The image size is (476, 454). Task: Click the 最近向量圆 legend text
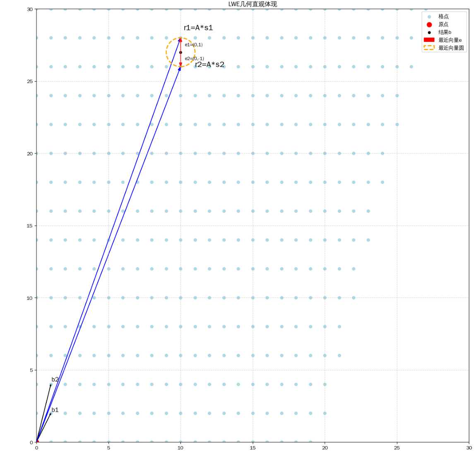pos(451,48)
